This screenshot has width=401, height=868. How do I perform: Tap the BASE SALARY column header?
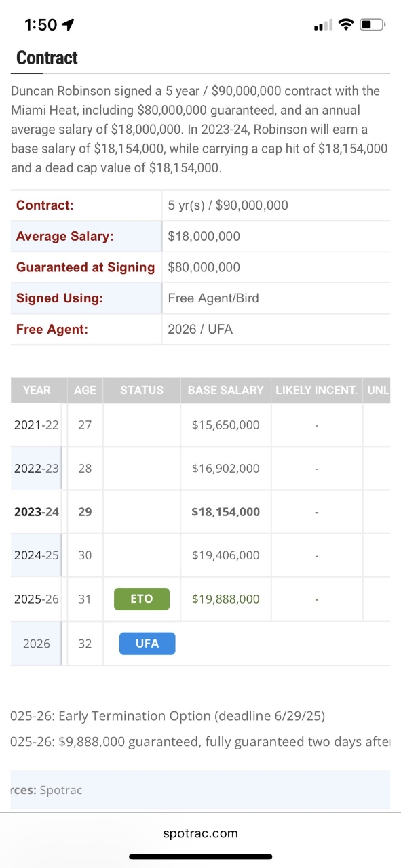point(226,390)
